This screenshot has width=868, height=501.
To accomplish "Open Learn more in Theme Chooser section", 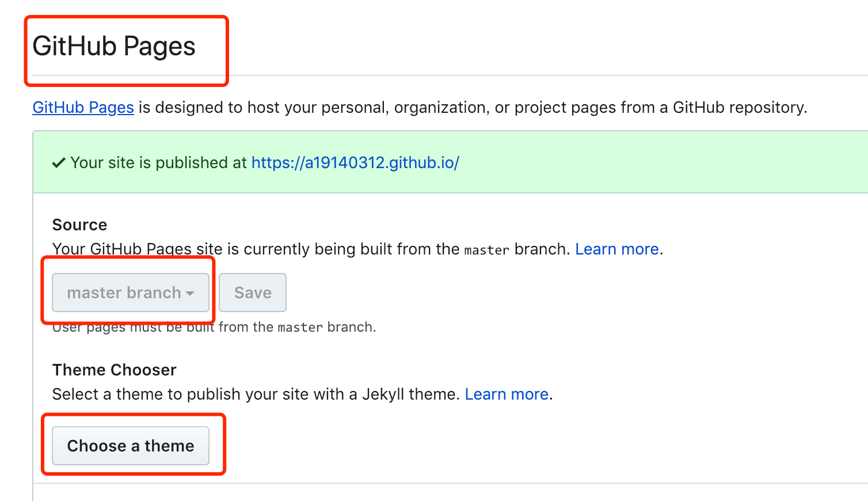I will point(506,394).
